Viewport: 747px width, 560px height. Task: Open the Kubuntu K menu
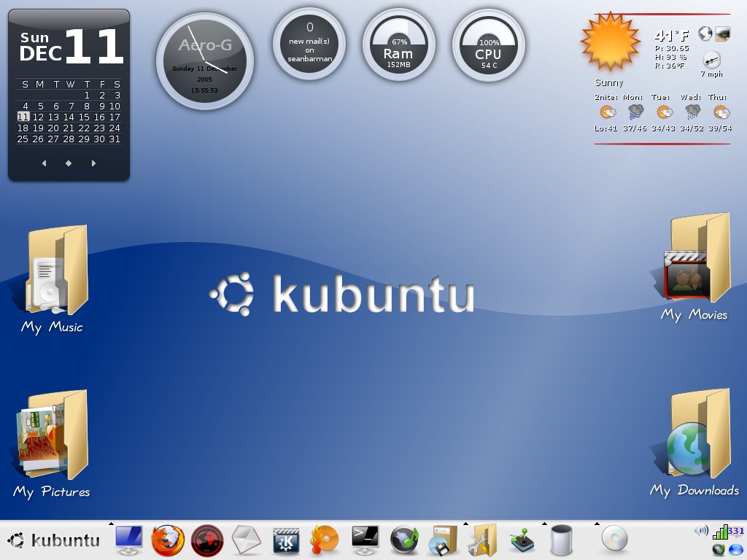(53, 540)
